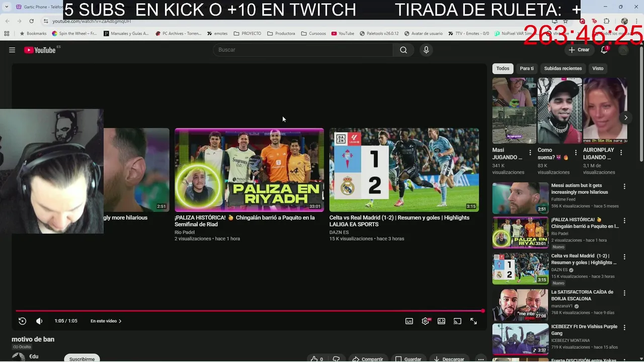Click the red video progress bar
Screen dimensions: 644x362
tap(249, 311)
